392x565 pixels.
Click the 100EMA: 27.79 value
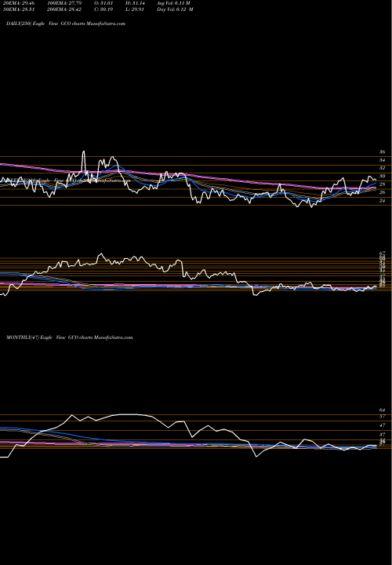(x=64, y=3)
